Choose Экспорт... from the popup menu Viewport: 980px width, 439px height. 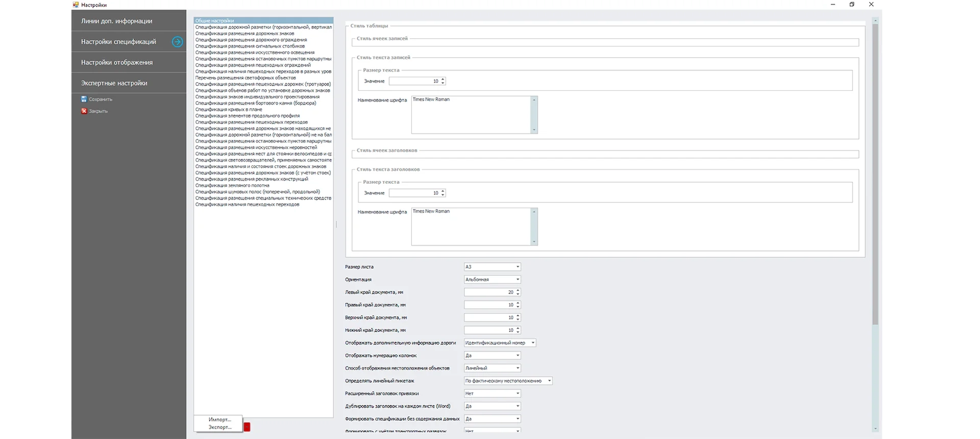219,427
